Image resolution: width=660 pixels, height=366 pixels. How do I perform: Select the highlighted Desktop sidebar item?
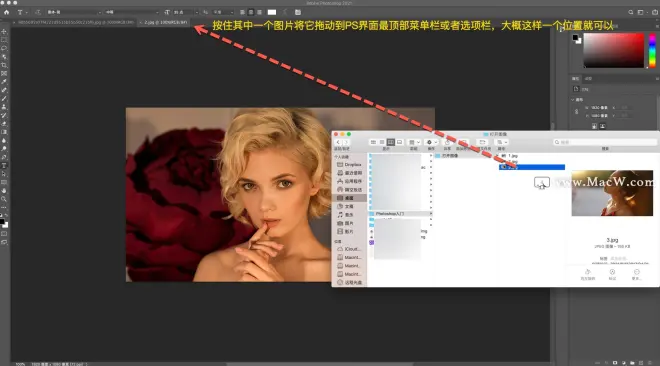pyautogui.click(x=349, y=198)
